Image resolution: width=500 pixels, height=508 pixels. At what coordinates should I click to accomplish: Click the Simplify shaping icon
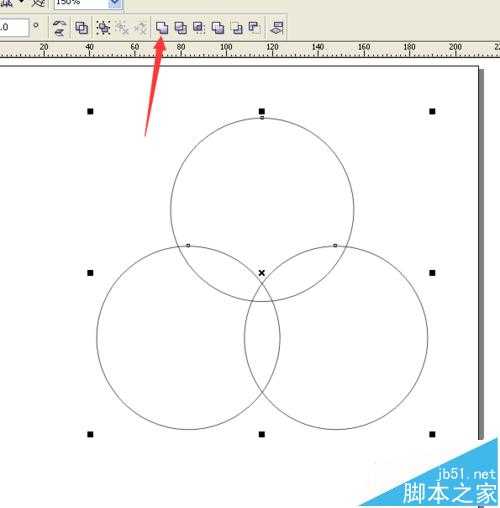pyautogui.click(x=218, y=28)
